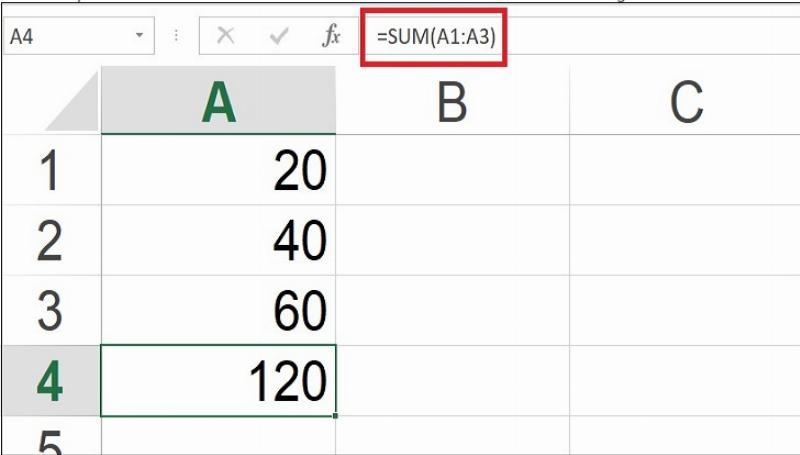The image size is (800, 455).
Task: Select empty cell C3
Action: [x=685, y=310]
